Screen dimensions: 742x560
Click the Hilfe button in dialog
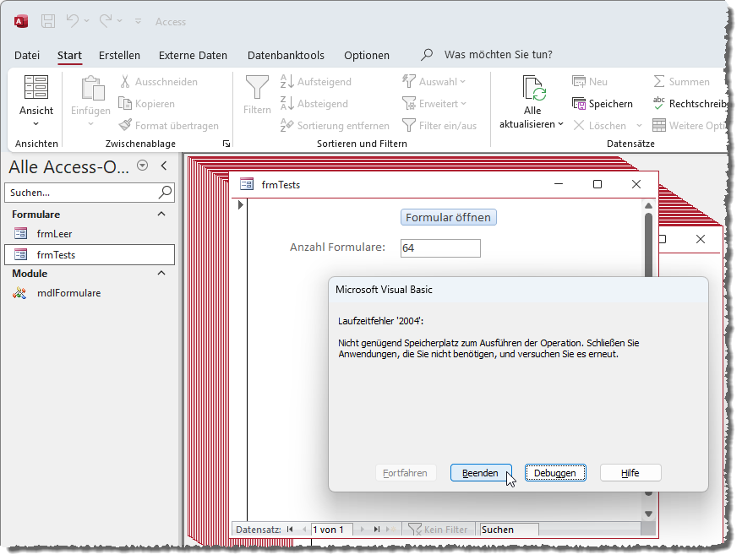630,473
